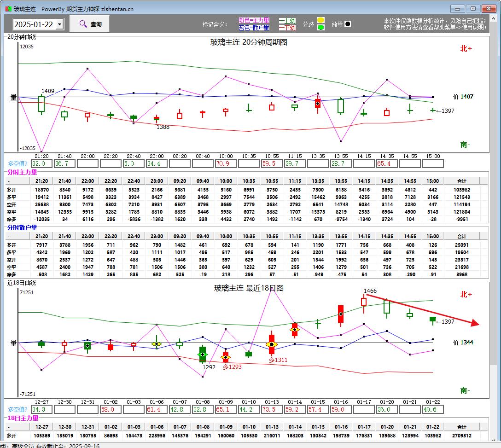Click the green 分歧 marker in the legend
Screen dimensions: 501x448
(x=320, y=28)
